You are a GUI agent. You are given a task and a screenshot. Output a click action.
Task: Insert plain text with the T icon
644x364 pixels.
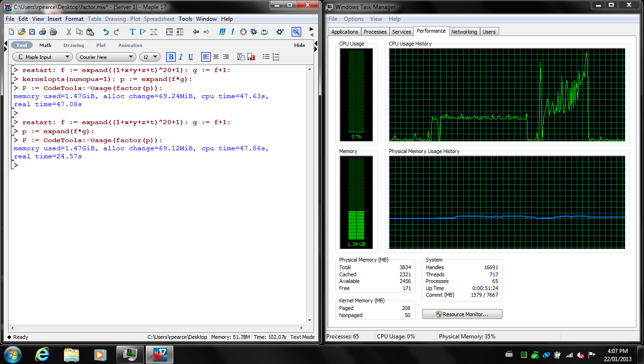(133, 32)
